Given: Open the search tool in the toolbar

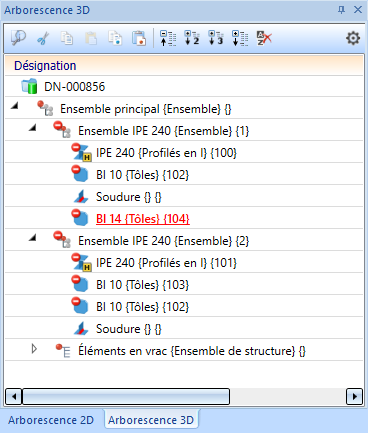Looking at the screenshot, I should (18, 38).
